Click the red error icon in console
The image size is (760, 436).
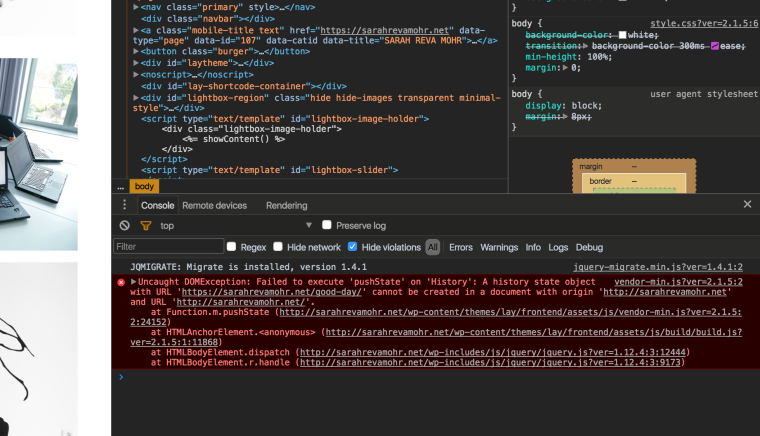[x=121, y=283]
